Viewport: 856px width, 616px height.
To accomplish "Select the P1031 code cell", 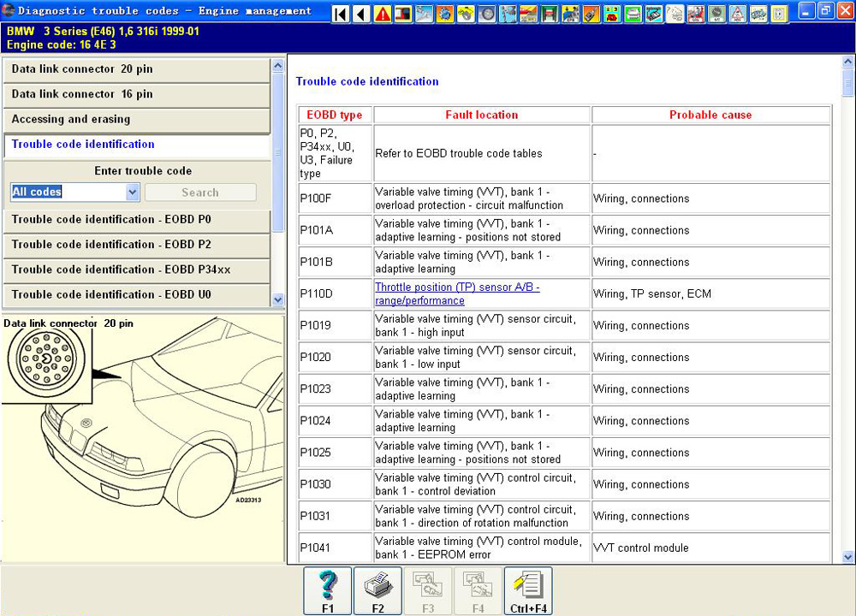I will point(336,516).
